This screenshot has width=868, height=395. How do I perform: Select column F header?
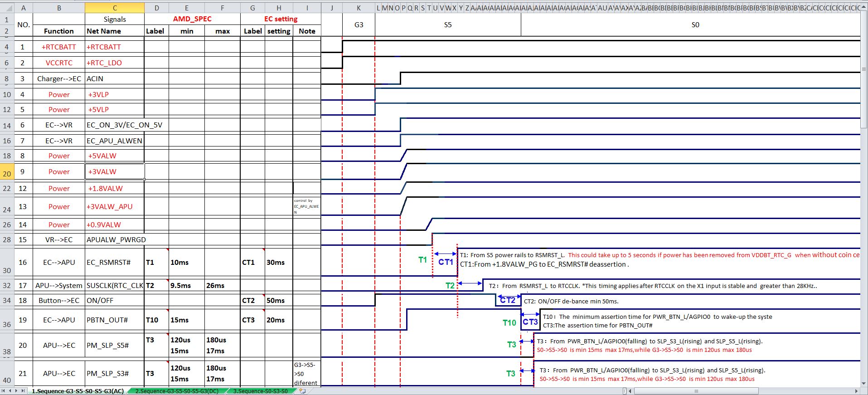click(x=223, y=8)
